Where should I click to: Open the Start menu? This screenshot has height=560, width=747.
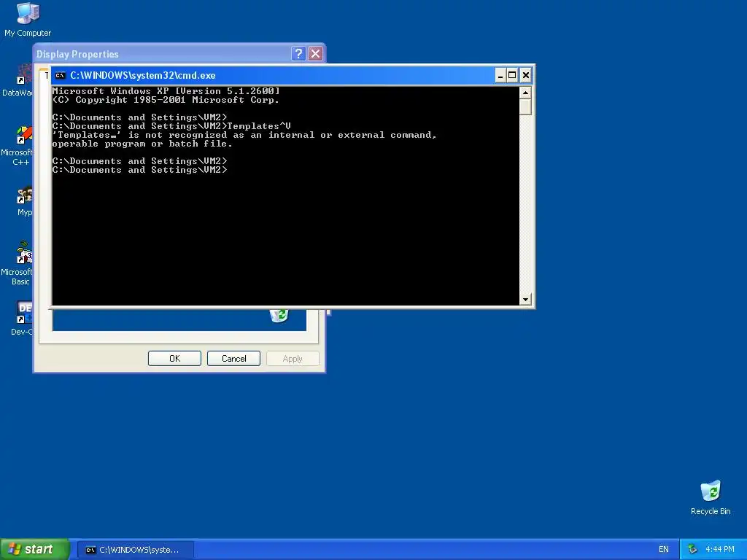coord(34,549)
